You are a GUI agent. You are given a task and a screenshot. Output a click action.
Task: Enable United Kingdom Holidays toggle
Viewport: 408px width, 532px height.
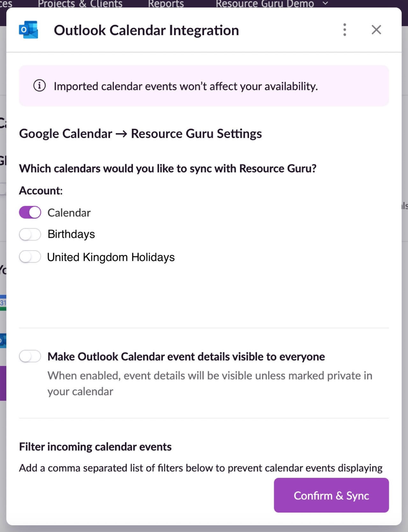30,257
